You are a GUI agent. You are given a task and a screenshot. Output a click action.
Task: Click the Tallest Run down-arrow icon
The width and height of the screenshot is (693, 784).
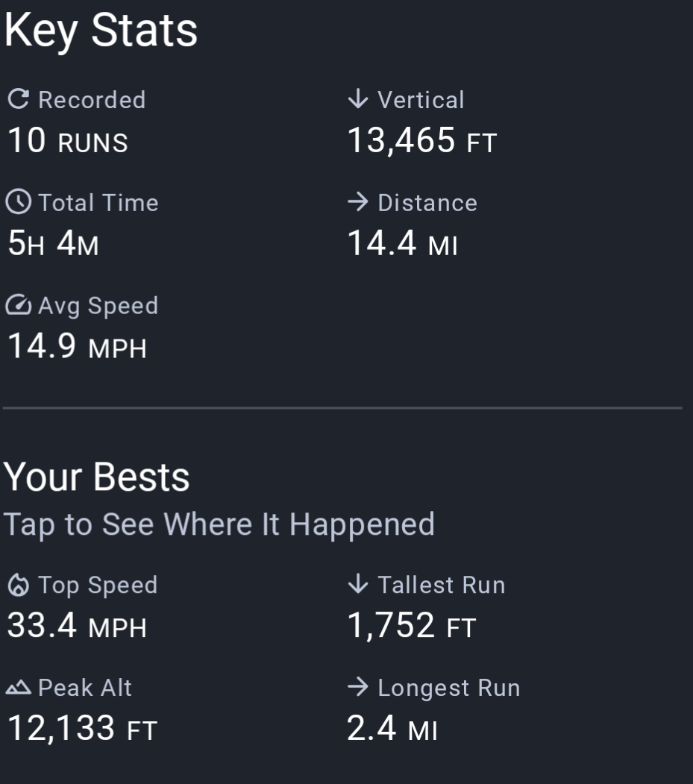(x=358, y=584)
